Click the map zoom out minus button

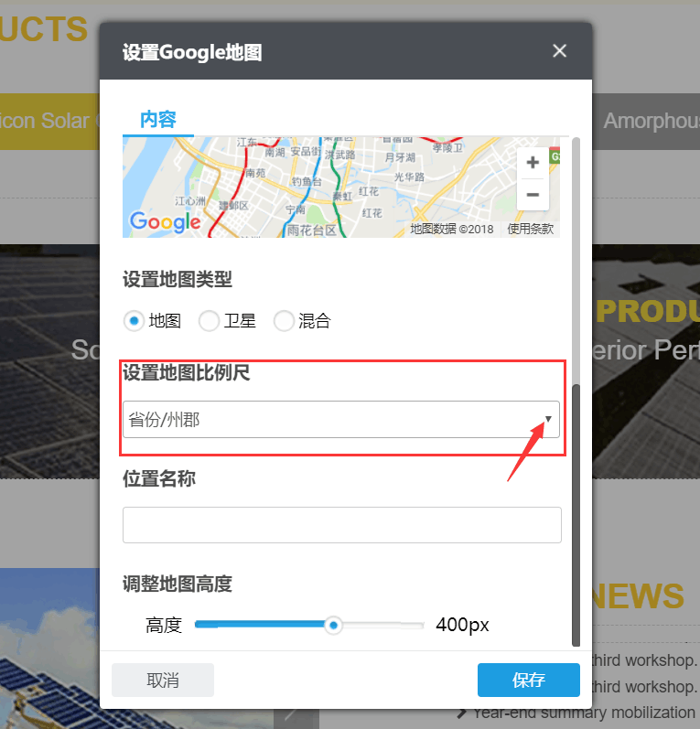[x=532, y=195]
